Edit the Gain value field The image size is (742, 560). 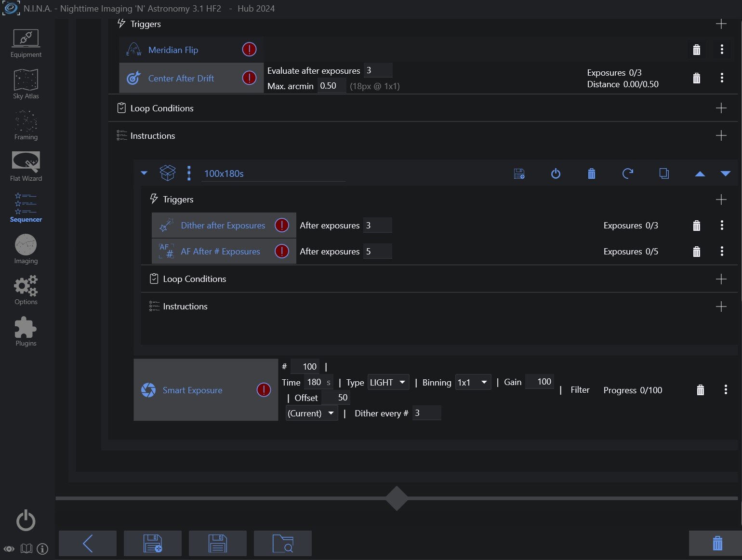pyautogui.click(x=540, y=382)
